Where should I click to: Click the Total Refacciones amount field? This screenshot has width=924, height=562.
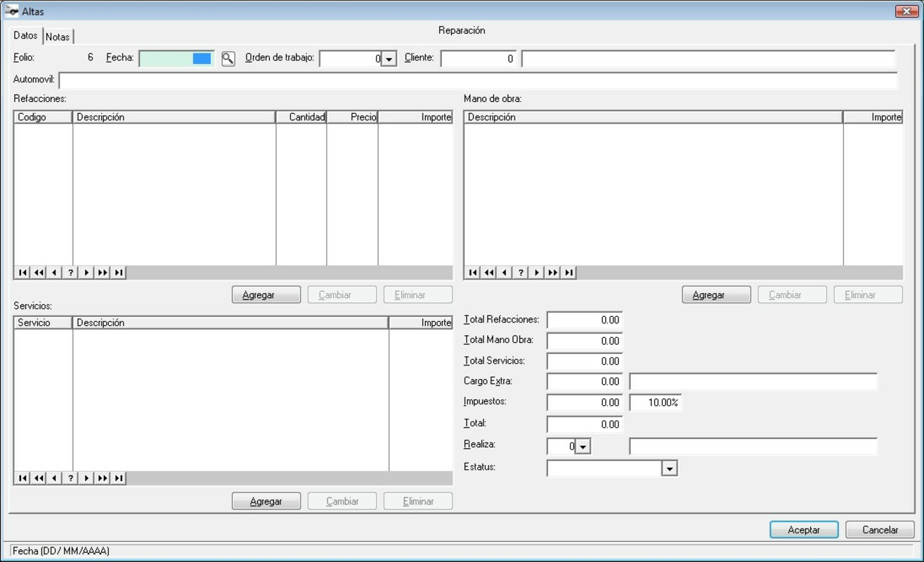click(585, 320)
